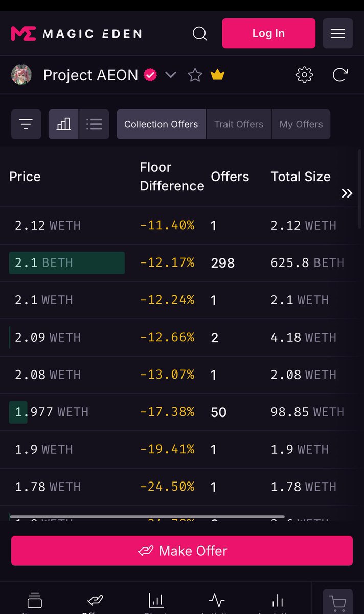
Task: Click the -24.50% floor difference value
Action: click(x=167, y=487)
